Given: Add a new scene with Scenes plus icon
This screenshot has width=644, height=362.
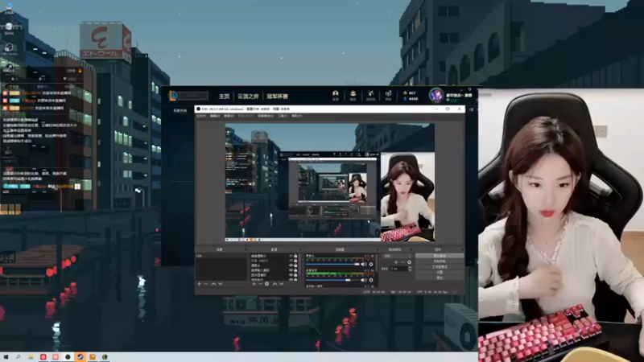Looking at the screenshot, I should pos(199,284).
